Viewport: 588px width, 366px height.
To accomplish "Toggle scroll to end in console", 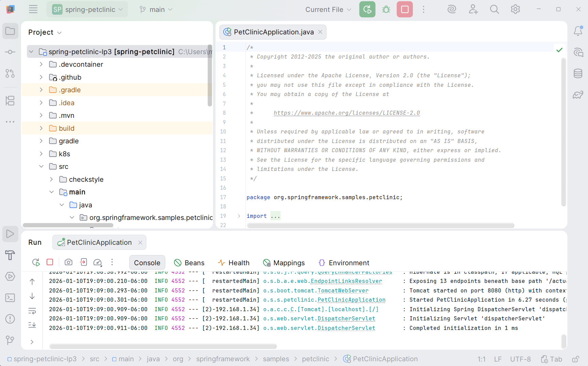I will pyautogui.click(x=32, y=325).
